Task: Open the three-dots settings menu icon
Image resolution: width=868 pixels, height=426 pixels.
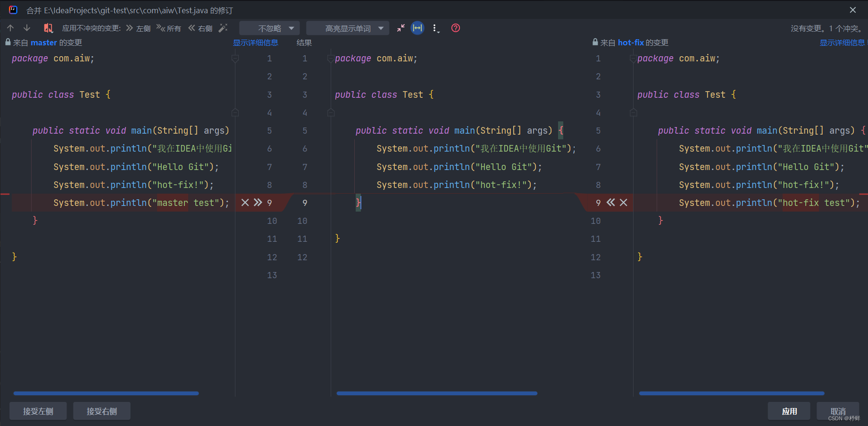Action: 436,28
